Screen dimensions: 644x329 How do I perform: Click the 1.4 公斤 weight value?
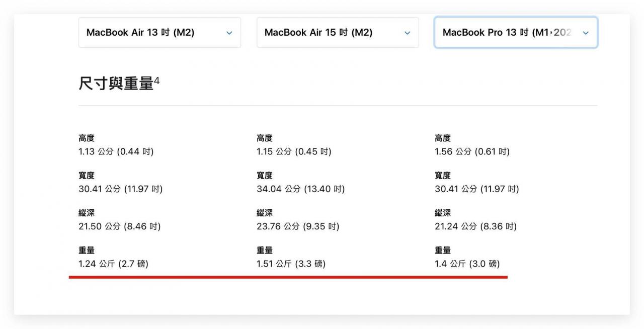pyautogui.click(x=467, y=264)
